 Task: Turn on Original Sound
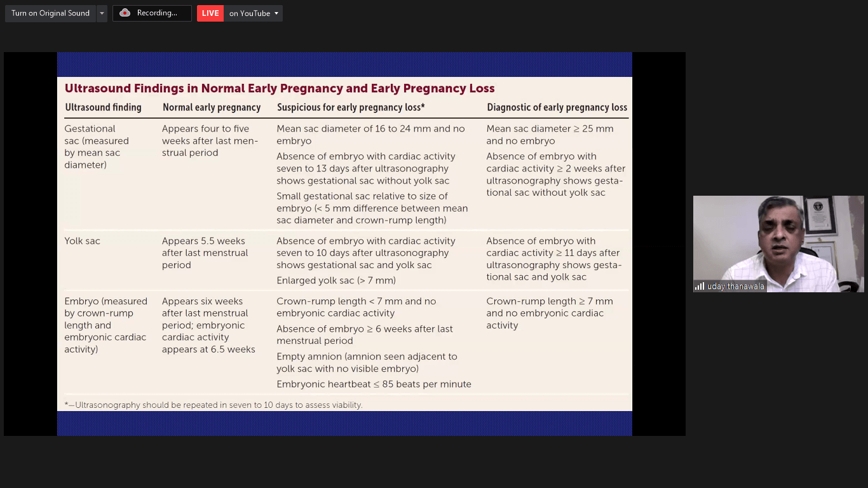[x=50, y=13]
